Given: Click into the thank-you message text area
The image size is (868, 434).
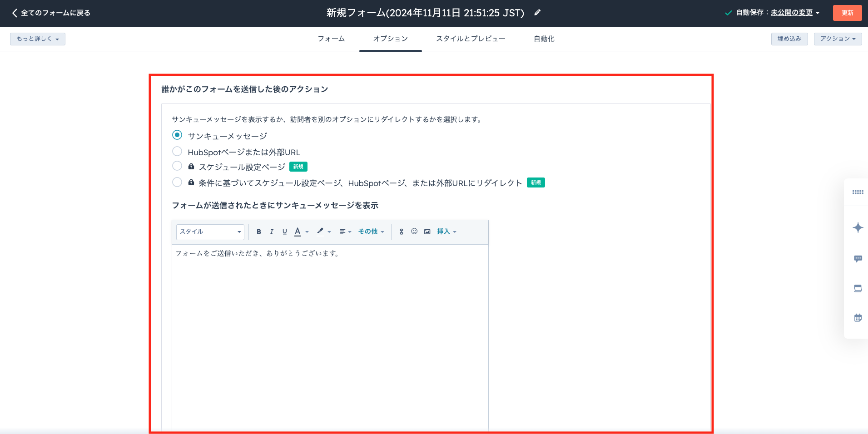Looking at the screenshot, I should pos(330,337).
